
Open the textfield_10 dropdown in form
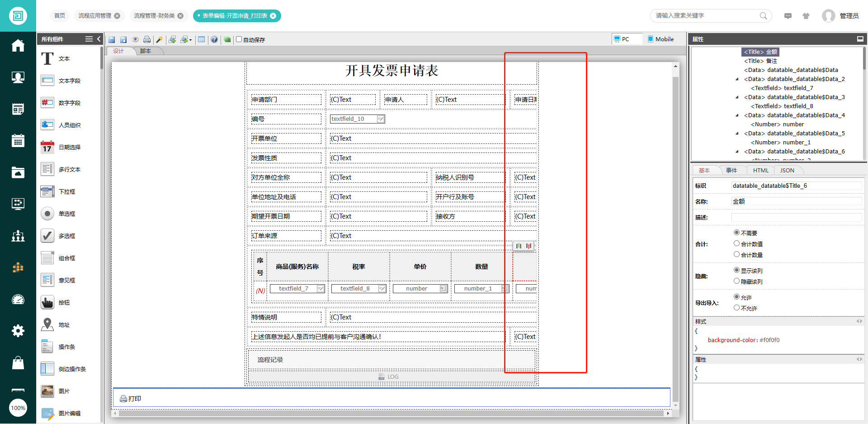[381, 119]
